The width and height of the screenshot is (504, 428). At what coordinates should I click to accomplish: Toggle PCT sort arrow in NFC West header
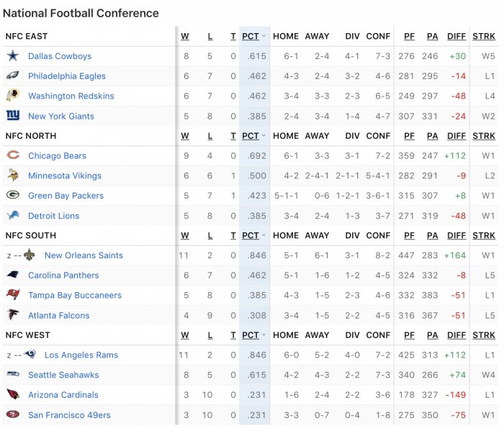264,335
